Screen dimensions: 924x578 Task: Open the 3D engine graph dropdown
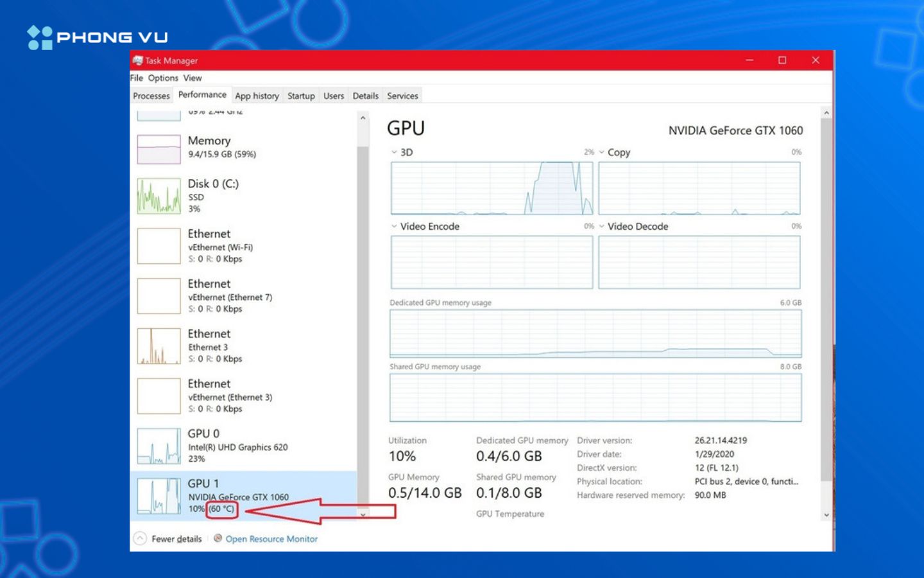[394, 152]
